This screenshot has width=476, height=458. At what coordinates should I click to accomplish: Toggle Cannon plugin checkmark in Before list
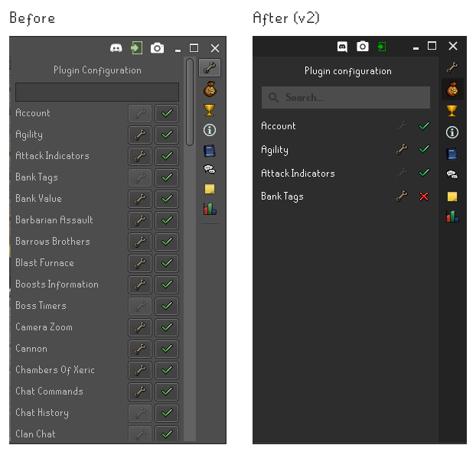pyautogui.click(x=167, y=349)
